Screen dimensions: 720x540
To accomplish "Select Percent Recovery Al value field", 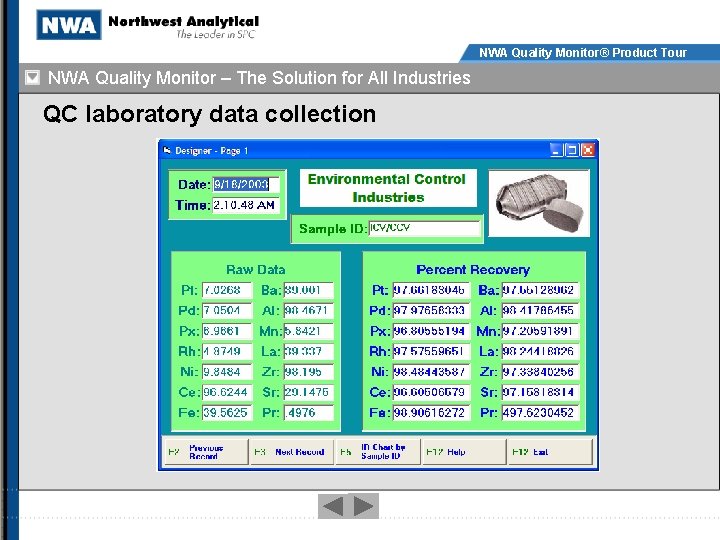I will 540,311.
